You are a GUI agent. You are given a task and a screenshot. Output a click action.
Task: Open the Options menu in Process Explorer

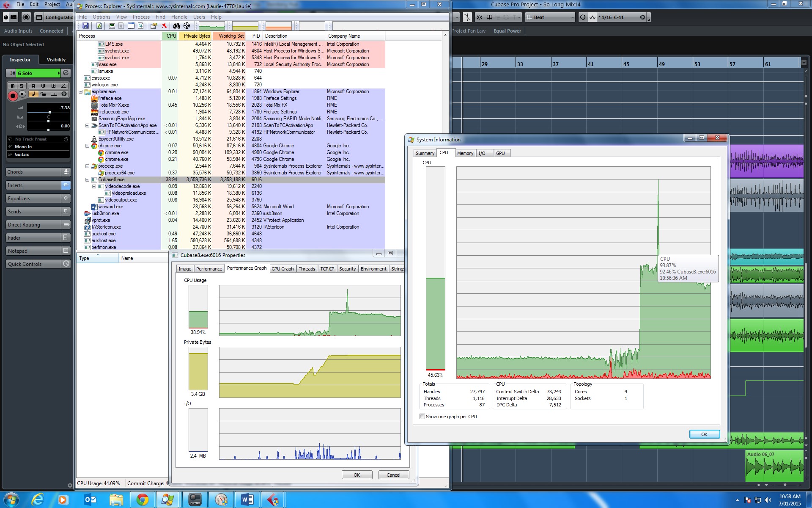coord(101,17)
